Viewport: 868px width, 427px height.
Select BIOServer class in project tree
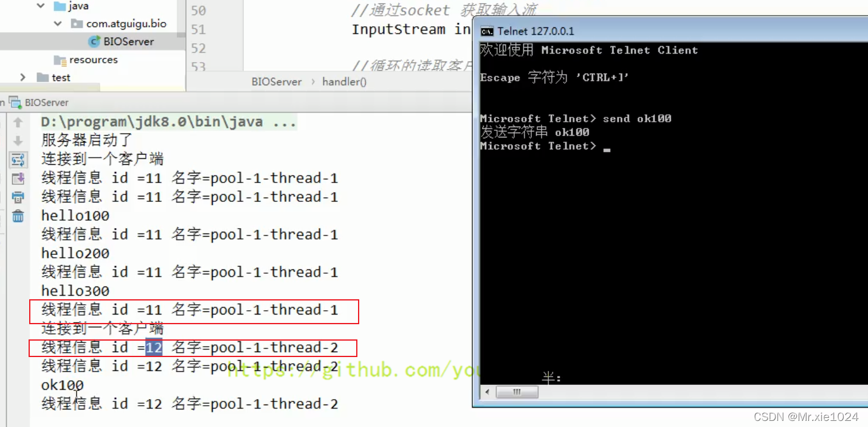coord(122,41)
